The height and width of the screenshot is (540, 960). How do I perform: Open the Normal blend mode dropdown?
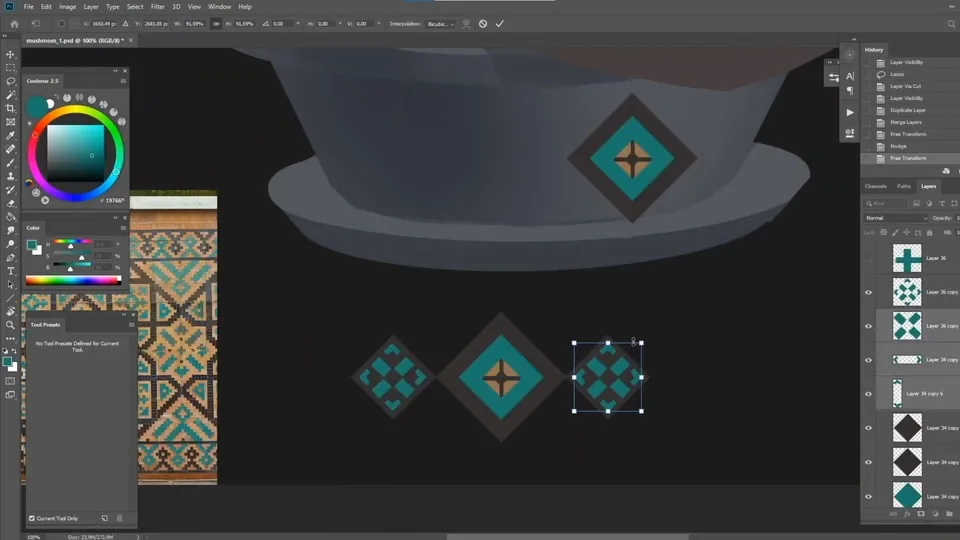[x=896, y=218]
